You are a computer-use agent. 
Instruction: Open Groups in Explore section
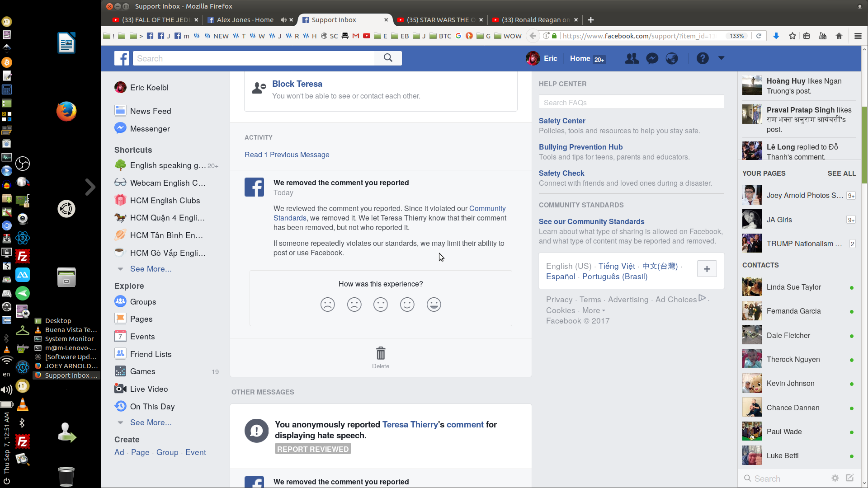(x=143, y=302)
